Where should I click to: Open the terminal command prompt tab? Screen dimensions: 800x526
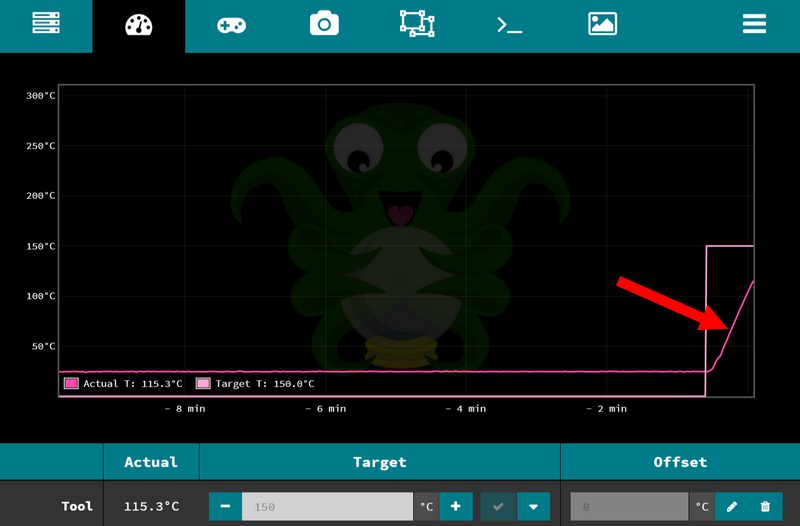tap(510, 25)
